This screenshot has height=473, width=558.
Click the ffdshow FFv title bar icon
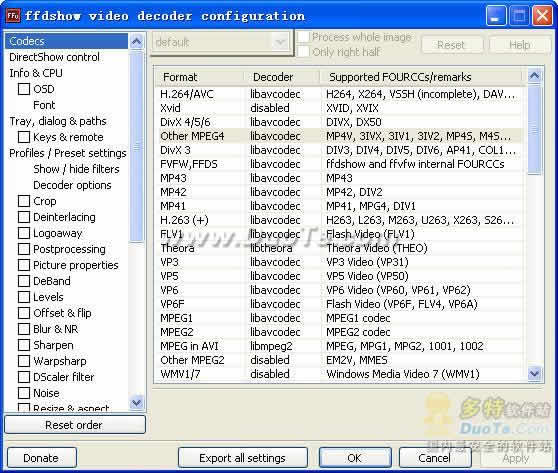(13, 16)
